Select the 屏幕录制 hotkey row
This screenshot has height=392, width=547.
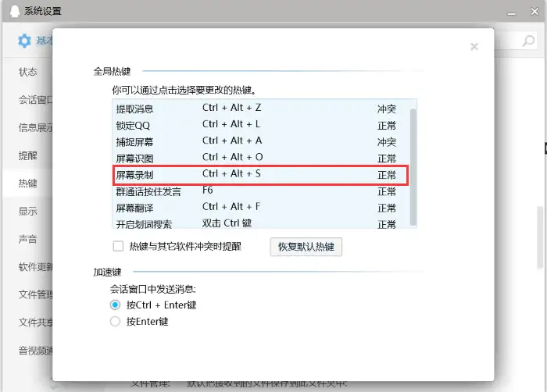(x=260, y=174)
